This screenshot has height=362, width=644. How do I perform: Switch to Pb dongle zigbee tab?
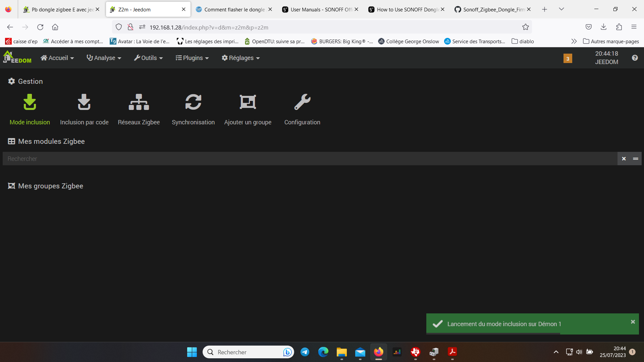pyautogui.click(x=60, y=9)
